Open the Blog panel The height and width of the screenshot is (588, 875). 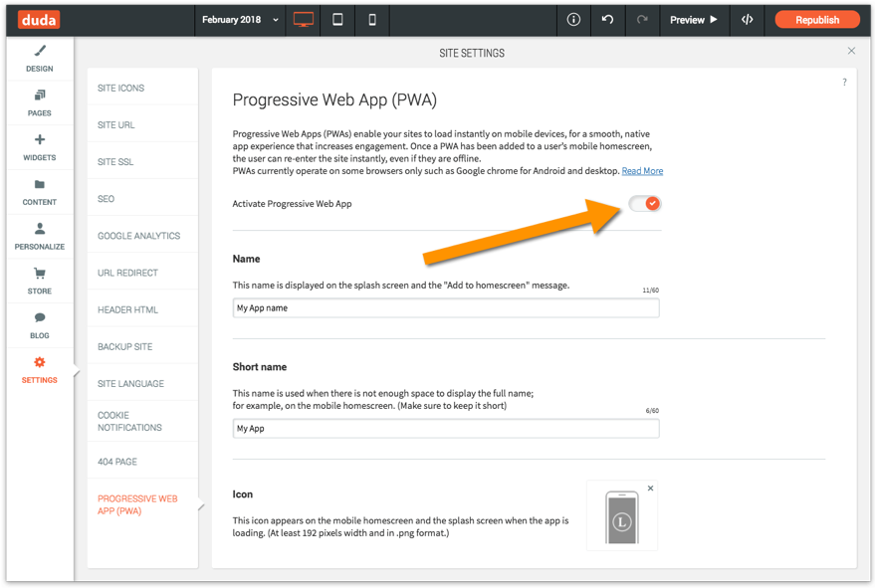(39, 326)
